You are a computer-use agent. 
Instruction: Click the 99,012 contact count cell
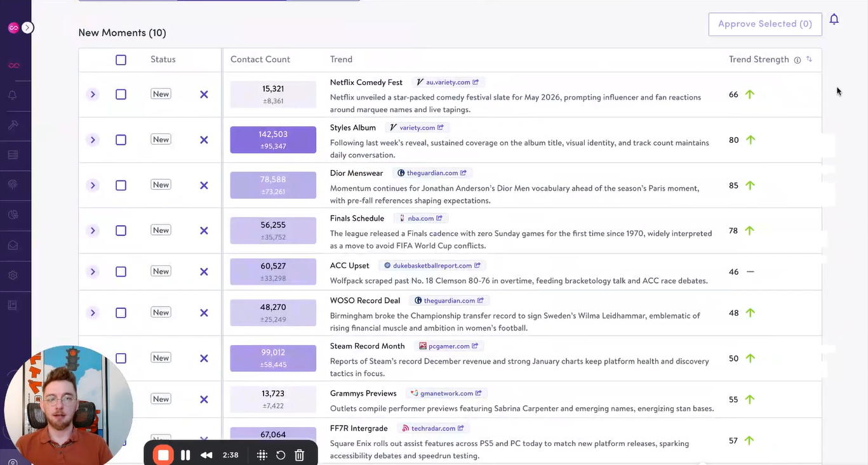click(x=273, y=358)
